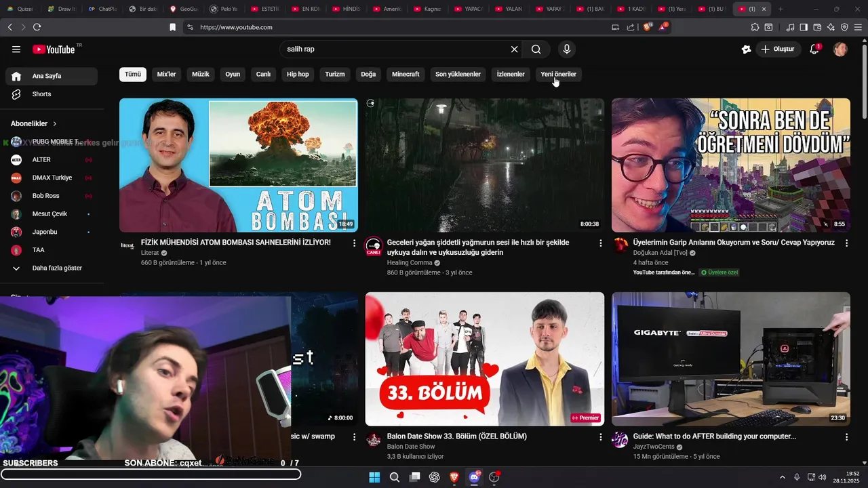Open options for the Atom Bombası video

coord(354,243)
